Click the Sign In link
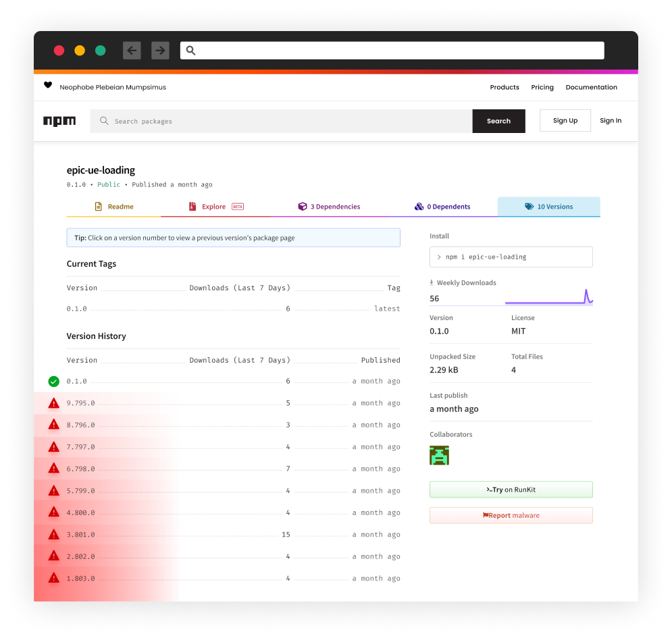Screen dimensions: 672x638 pos(611,120)
